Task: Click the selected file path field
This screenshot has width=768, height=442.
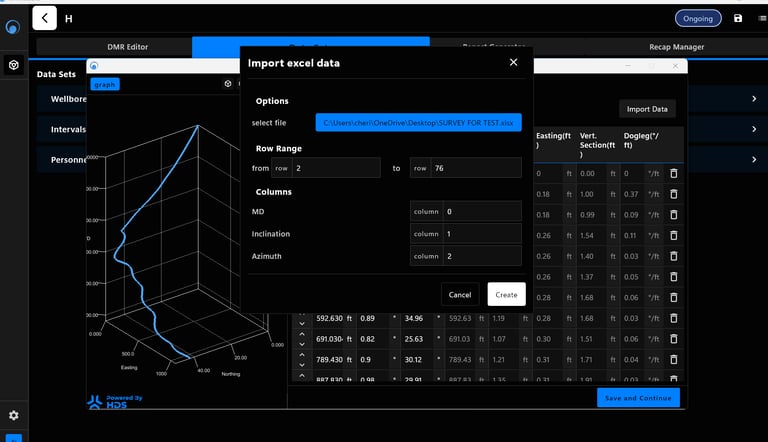Action: pyautogui.click(x=418, y=123)
